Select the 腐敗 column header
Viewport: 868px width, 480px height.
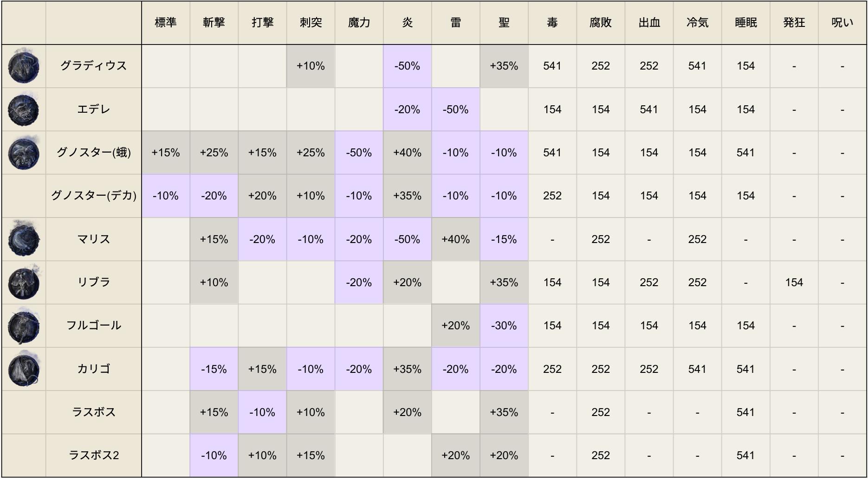point(600,23)
